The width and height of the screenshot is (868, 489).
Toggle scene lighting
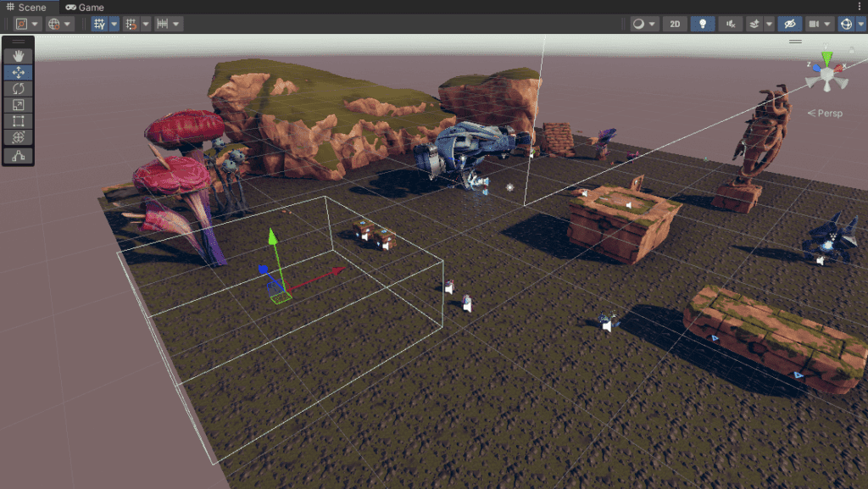[x=703, y=23]
